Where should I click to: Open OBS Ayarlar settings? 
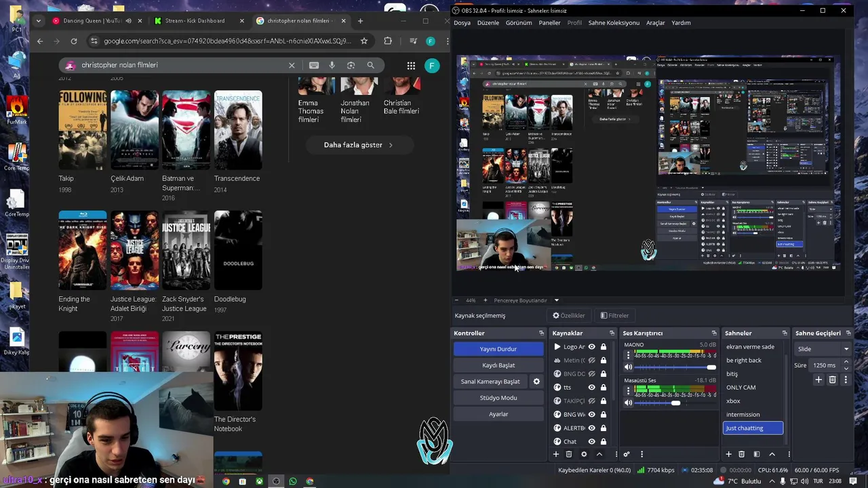(x=498, y=414)
